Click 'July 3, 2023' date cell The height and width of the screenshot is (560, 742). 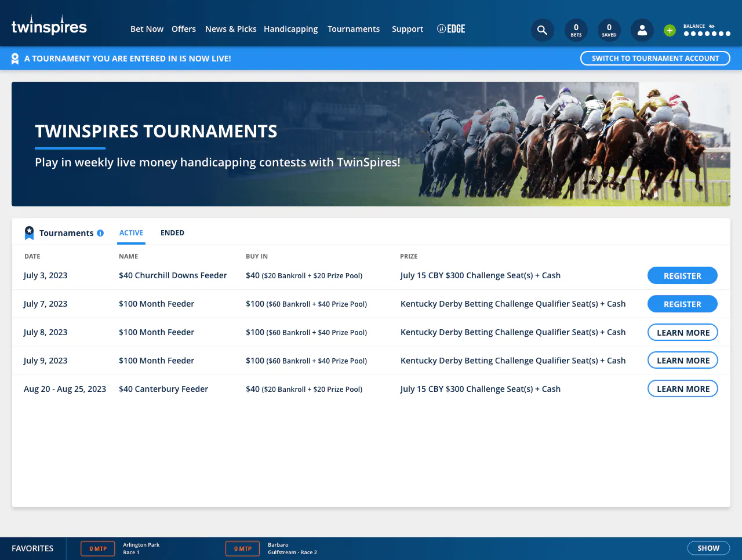45,275
